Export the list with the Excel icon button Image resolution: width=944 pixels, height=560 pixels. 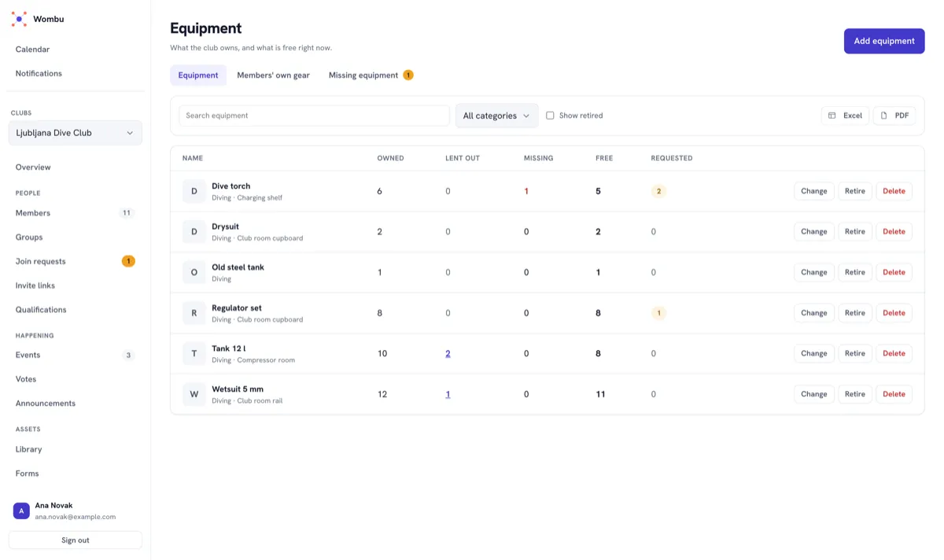(x=846, y=116)
